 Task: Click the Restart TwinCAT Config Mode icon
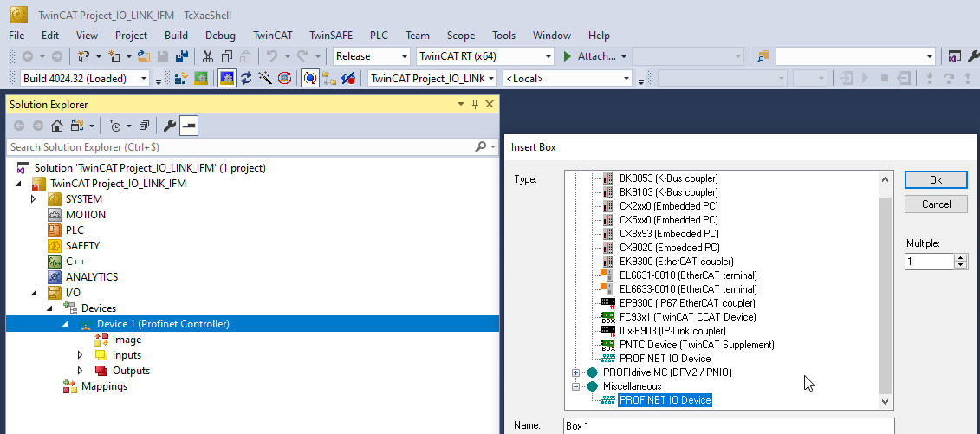pyautogui.click(x=226, y=78)
